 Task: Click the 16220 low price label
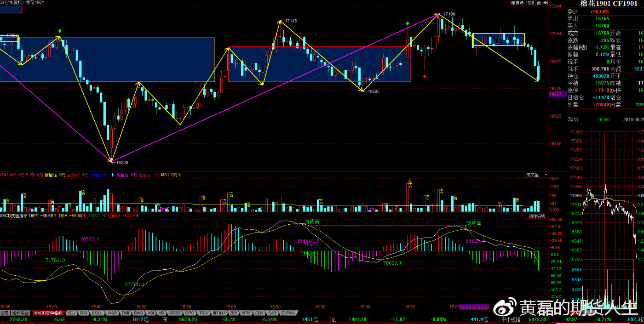point(122,163)
